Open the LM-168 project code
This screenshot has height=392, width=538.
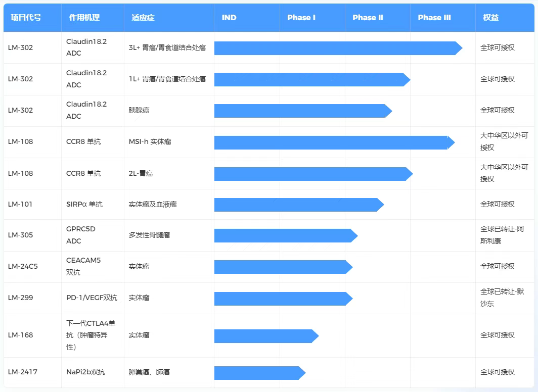(x=20, y=335)
